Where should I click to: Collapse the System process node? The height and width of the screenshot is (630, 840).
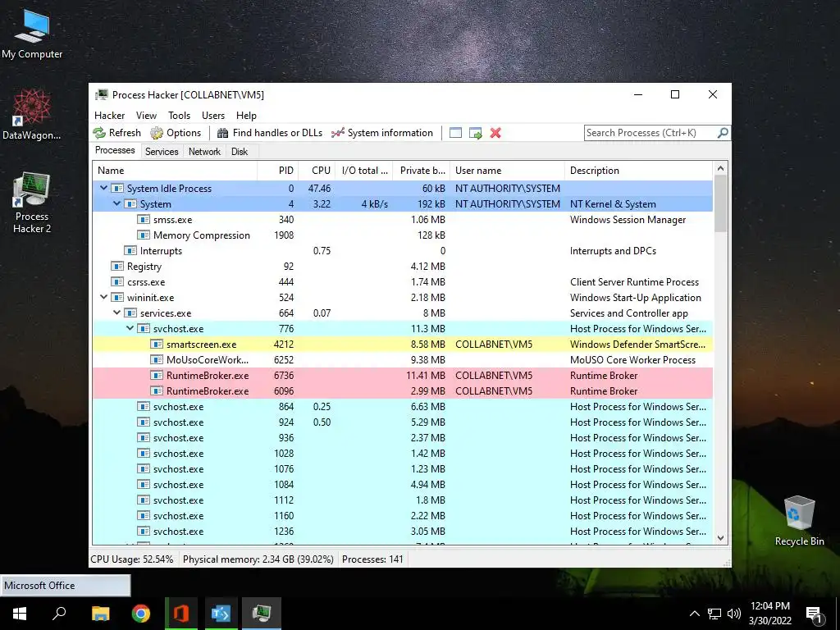[116, 203]
